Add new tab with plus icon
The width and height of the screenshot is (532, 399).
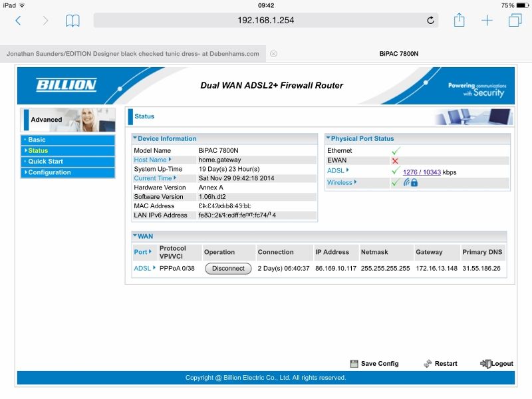[x=487, y=21]
